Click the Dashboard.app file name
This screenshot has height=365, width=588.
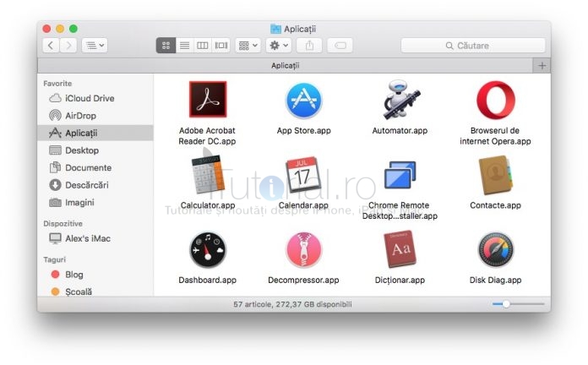tap(207, 280)
